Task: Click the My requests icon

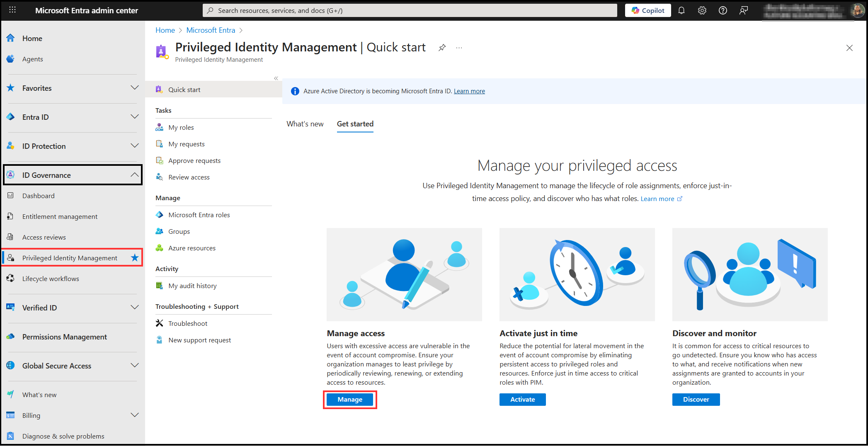Action: pyautogui.click(x=159, y=144)
